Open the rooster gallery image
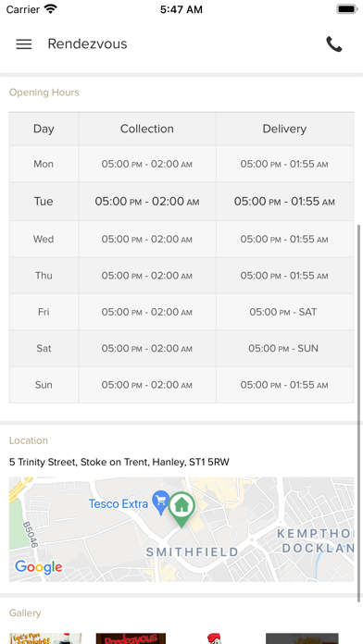Image resolution: width=363 pixels, height=644 pixels. click(x=214, y=638)
